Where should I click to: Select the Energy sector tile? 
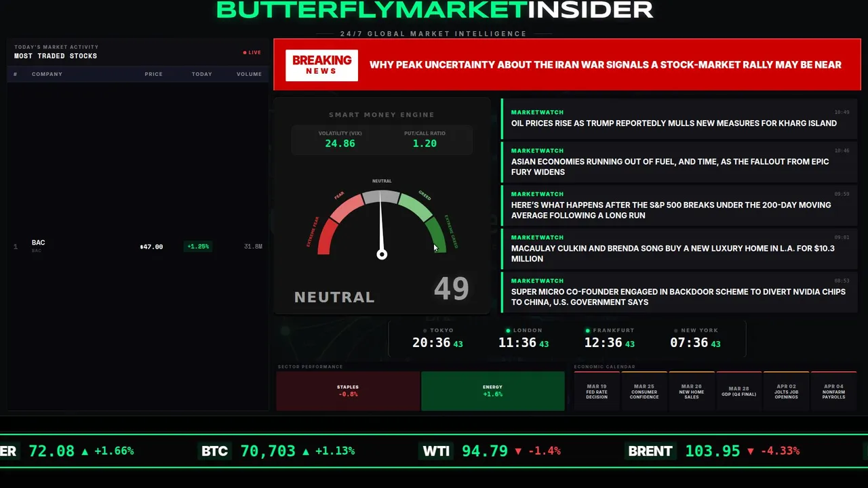click(x=493, y=391)
